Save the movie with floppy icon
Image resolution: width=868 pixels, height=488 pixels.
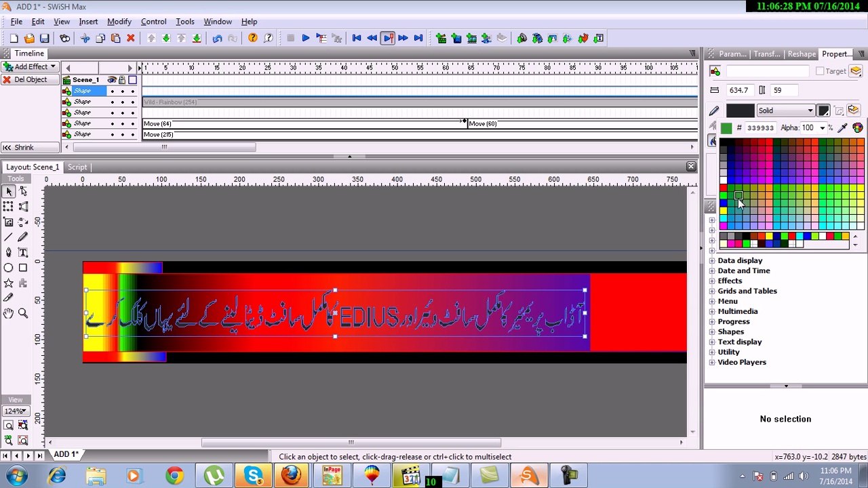44,39
